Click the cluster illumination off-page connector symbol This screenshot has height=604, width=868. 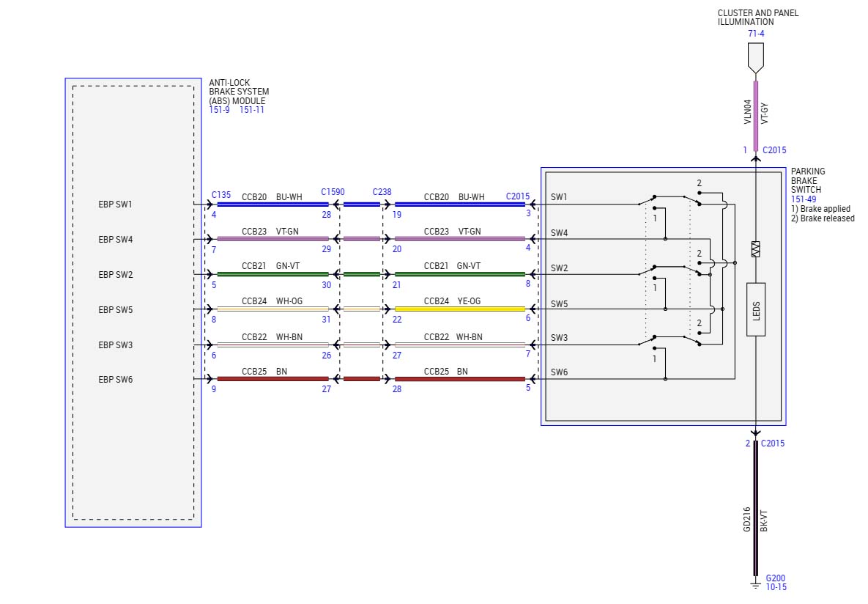(756, 57)
